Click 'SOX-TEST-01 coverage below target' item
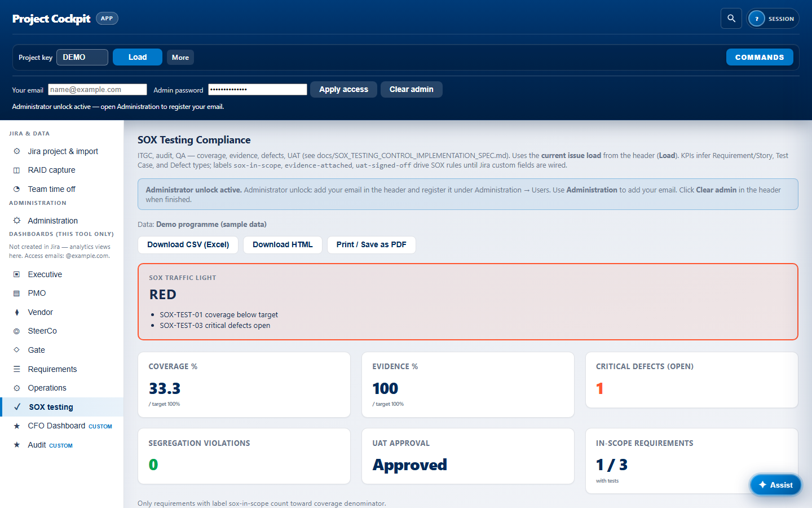 click(x=219, y=314)
